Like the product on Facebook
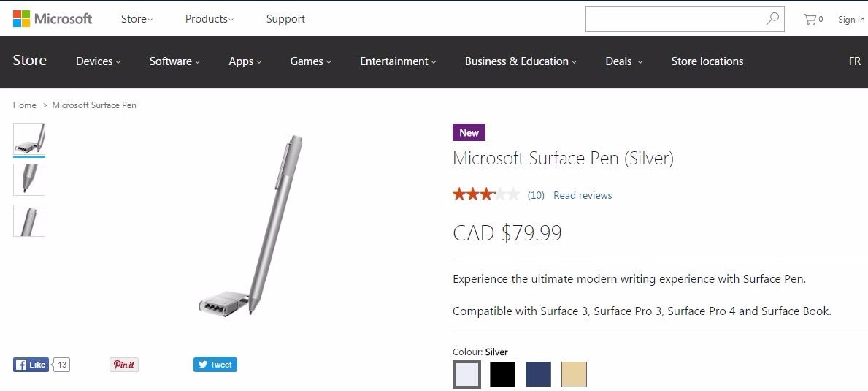Screen dimensions: 868x391 [31, 365]
